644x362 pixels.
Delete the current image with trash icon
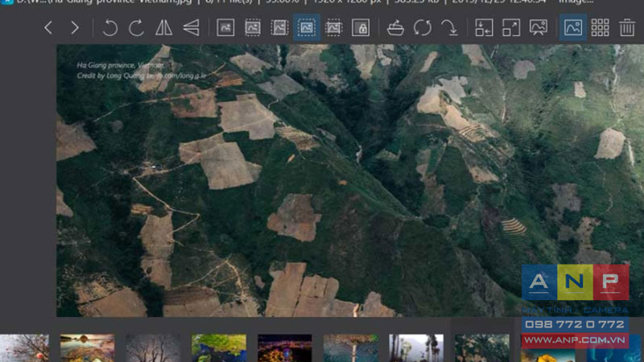tap(627, 28)
